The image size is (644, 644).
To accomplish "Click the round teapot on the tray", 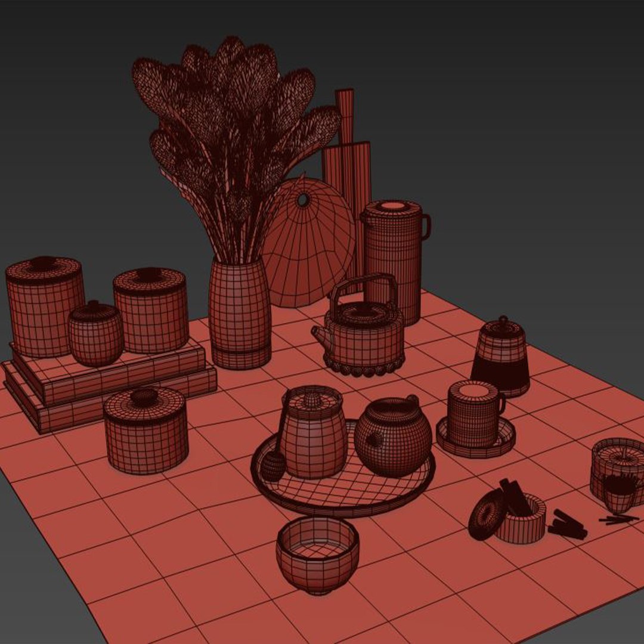I will pyautogui.click(x=392, y=435).
